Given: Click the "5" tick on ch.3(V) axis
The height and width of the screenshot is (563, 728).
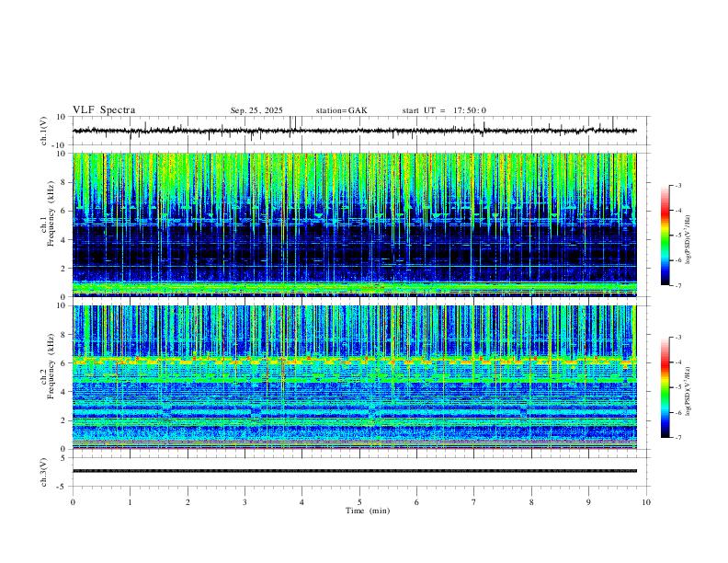Looking at the screenshot, I should point(64,458).
